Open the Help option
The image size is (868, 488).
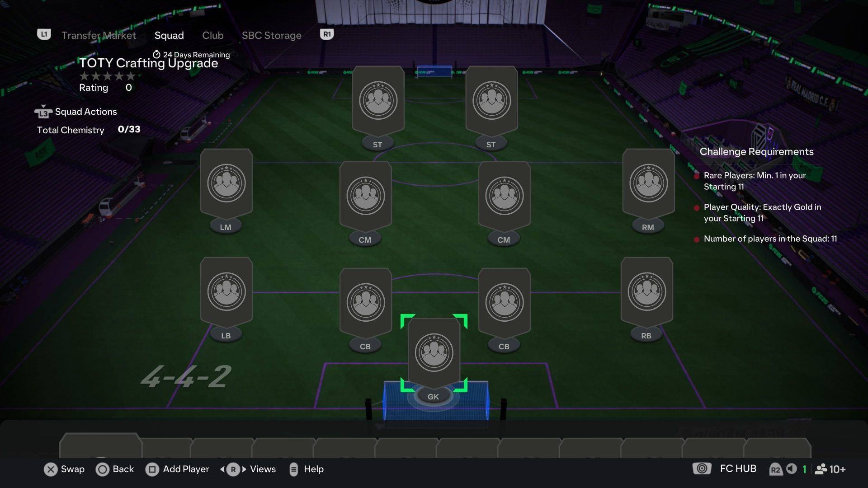click(x=306, y=469)
